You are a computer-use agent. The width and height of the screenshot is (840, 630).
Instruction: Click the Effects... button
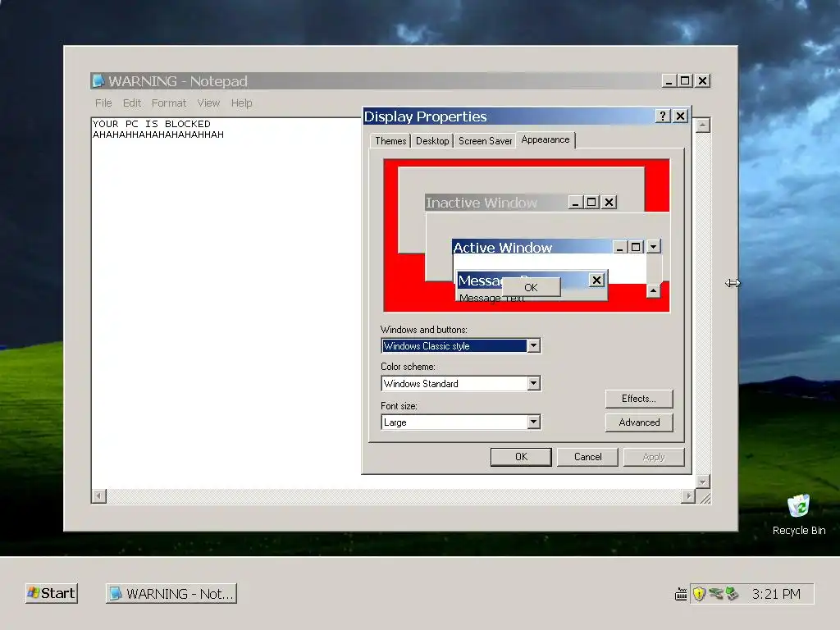point(638,399)
